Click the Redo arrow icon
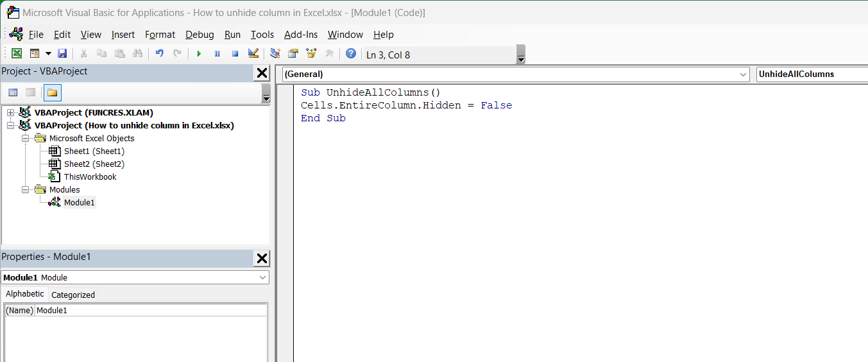The width and height of the screenshot is (868, 362). [178, 54]
